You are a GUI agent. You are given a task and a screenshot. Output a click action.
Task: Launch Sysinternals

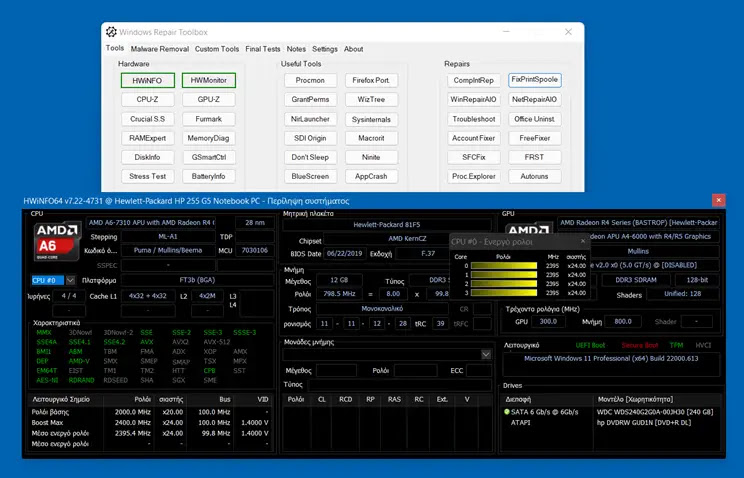pos(371,119)
